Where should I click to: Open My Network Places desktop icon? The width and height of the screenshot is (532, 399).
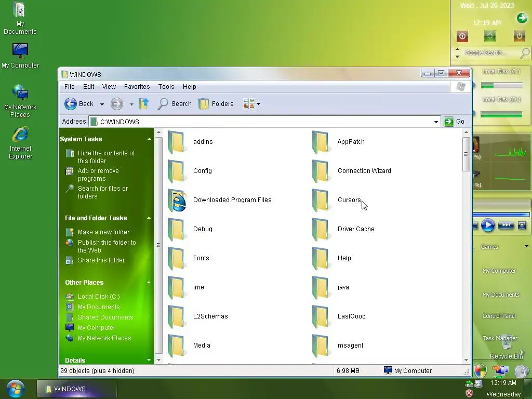point(20,101)
